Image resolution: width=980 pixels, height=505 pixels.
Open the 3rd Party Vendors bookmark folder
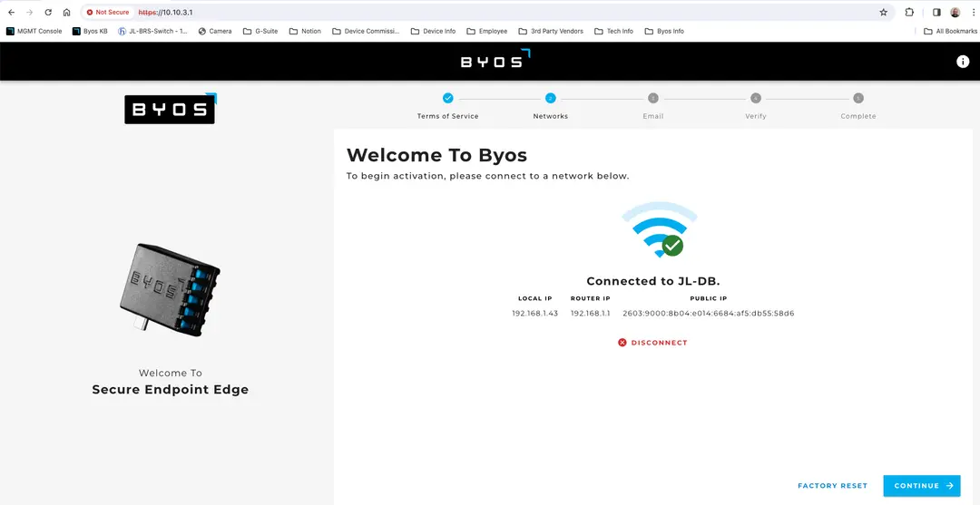click(x=551, y=31)
